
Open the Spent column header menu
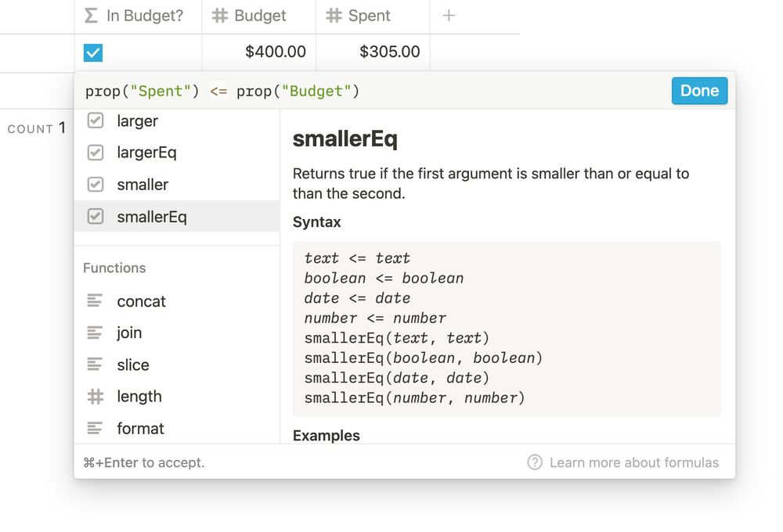tap(373, 16)
